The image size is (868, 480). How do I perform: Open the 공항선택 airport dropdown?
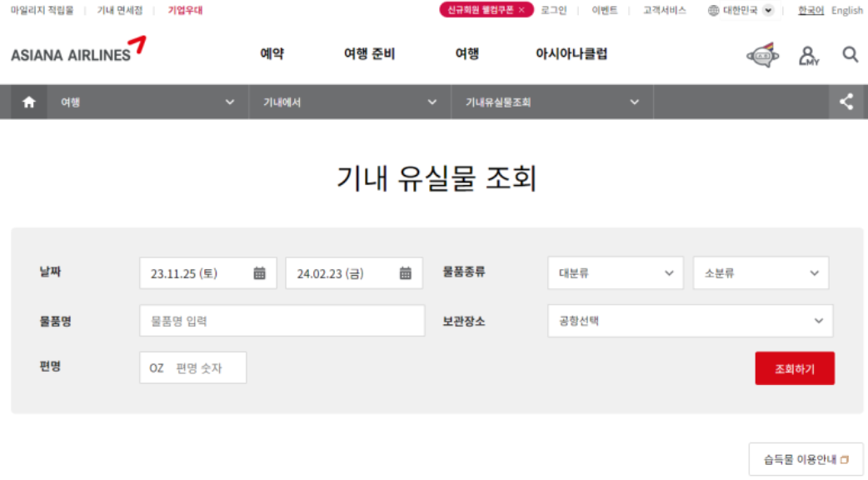click(691, 321)
